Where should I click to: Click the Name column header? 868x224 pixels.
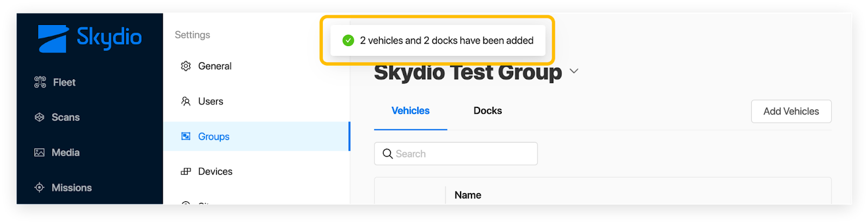(x=468, y=195)
